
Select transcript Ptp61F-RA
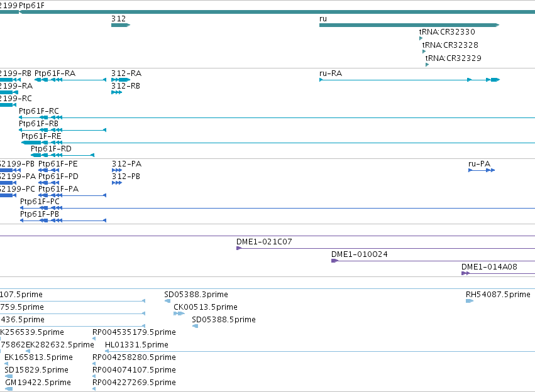pos(70,80)
